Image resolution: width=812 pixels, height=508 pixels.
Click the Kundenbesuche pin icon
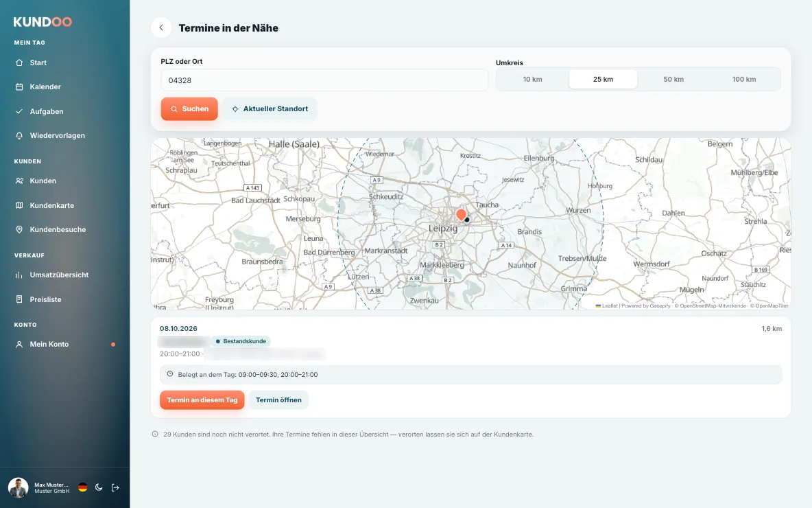[19, 230]
